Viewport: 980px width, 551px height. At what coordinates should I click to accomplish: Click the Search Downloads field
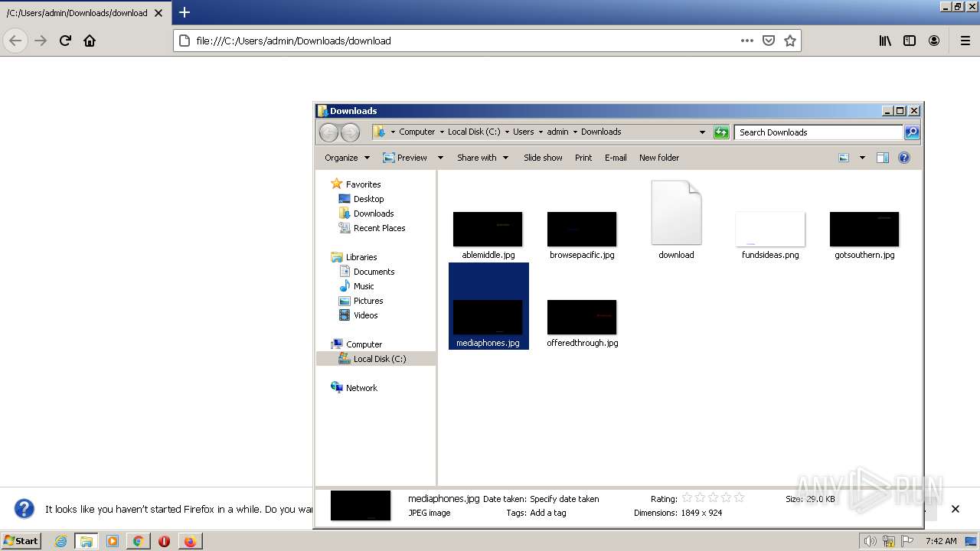(818, 132)
